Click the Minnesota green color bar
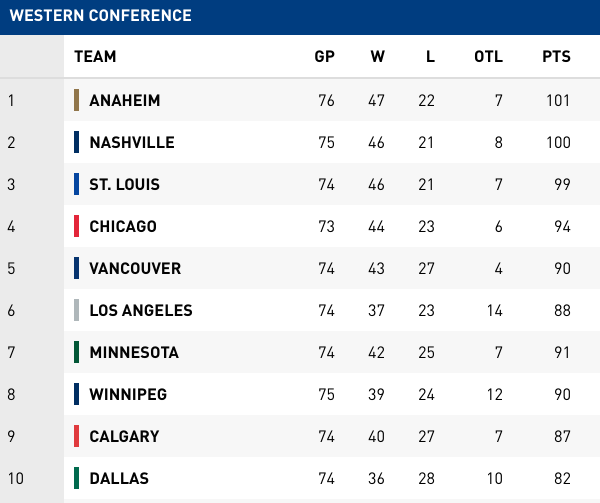Viewport: 600px width, 503px height. click(x=77, y=352)
